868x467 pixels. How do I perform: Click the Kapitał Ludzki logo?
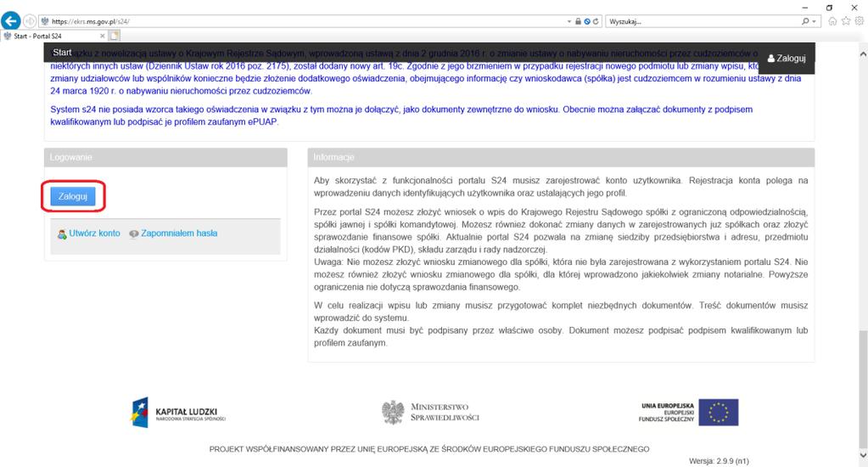178,413
